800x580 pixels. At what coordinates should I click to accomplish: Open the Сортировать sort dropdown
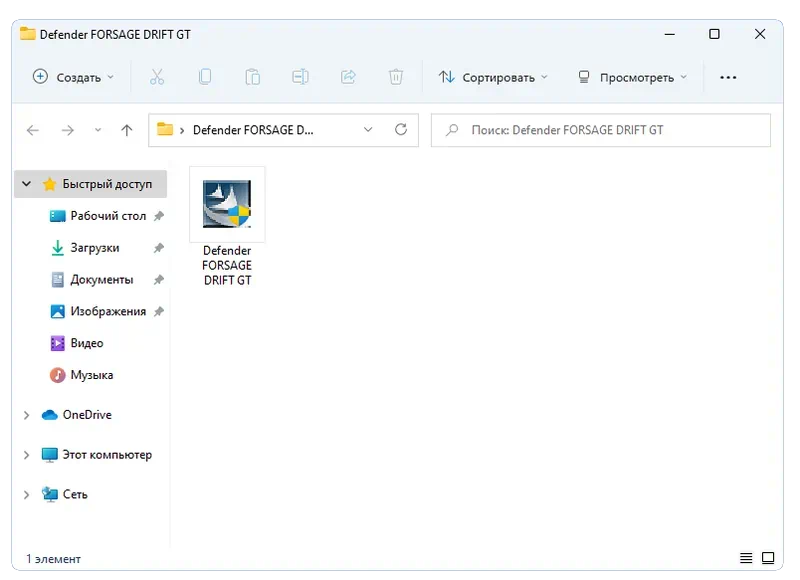click(493, 78)
